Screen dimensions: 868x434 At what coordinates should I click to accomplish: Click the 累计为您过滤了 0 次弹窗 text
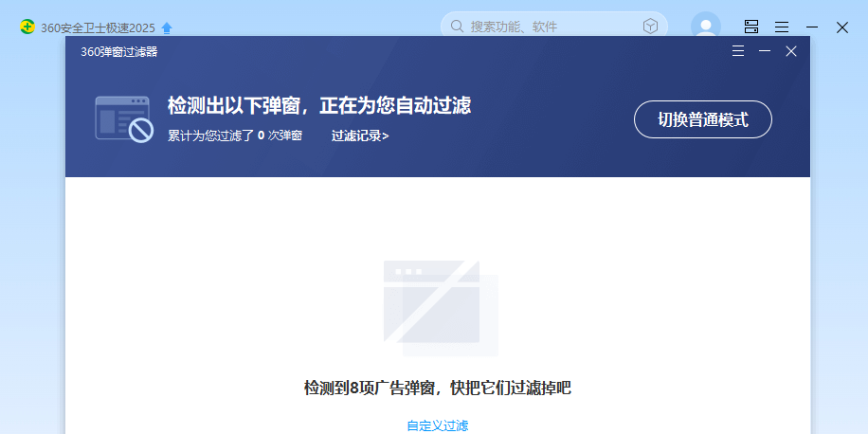tap(235, 136)
